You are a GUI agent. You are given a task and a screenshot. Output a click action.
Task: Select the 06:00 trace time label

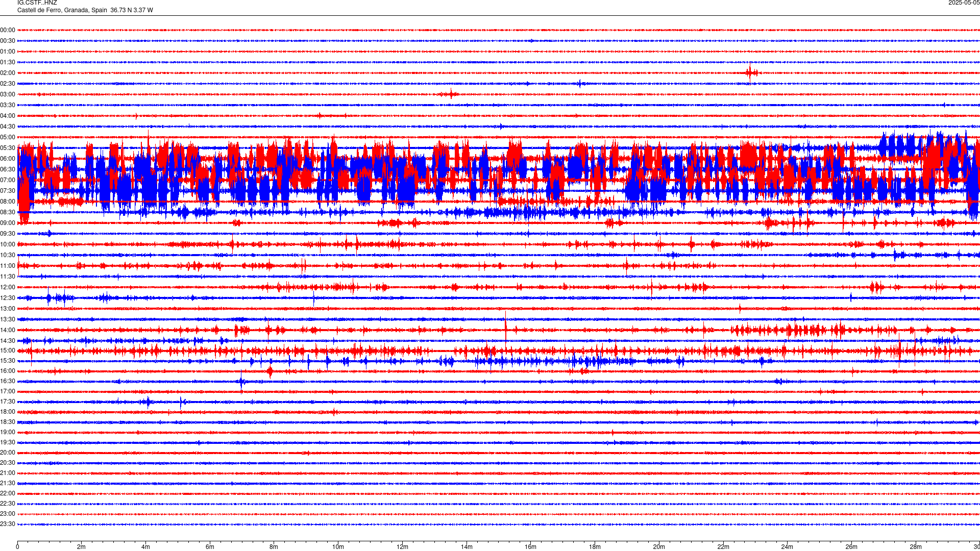(8, 159)
